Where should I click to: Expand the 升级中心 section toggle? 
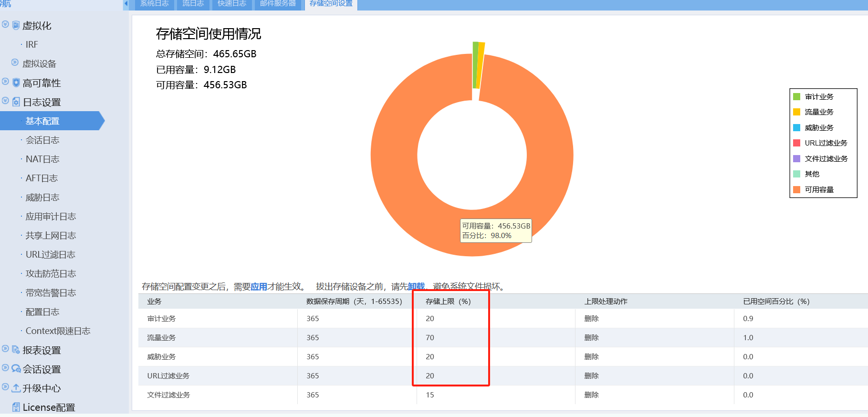tap(5, 387)
